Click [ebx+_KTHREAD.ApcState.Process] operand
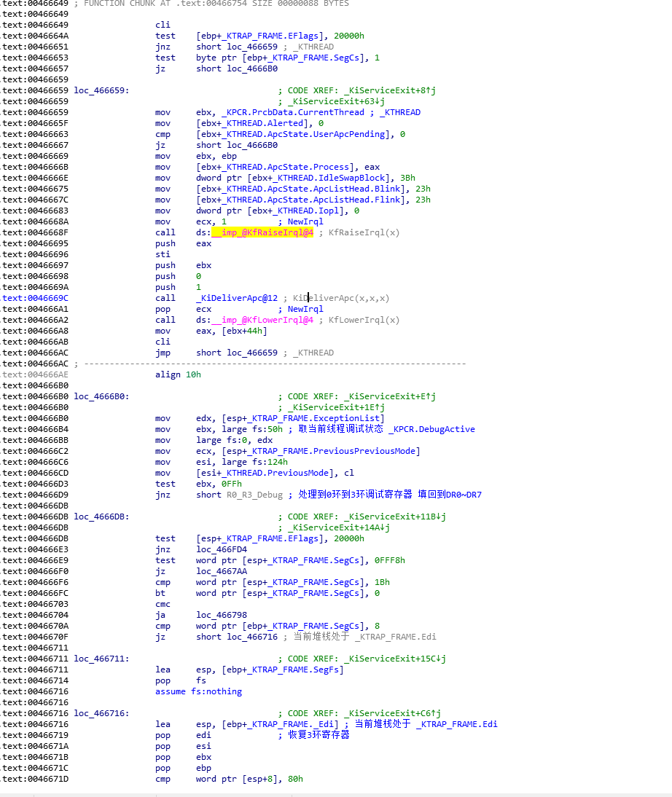672x797 pixels. pos(276,167)
